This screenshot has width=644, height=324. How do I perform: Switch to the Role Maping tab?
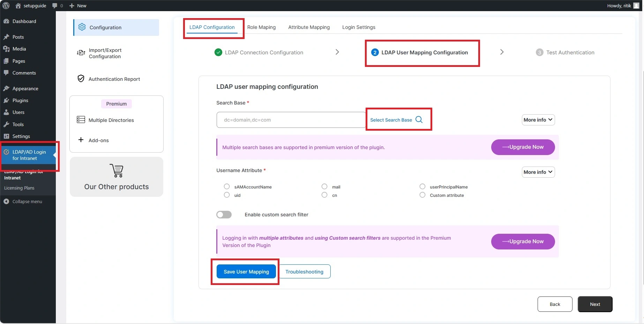coord(261,27)
